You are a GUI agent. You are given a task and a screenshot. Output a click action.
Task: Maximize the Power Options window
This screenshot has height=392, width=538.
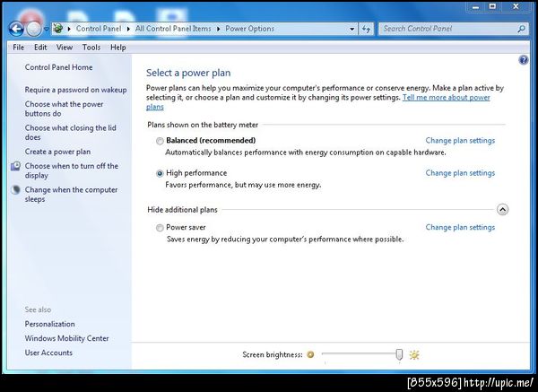pos(492,7)
